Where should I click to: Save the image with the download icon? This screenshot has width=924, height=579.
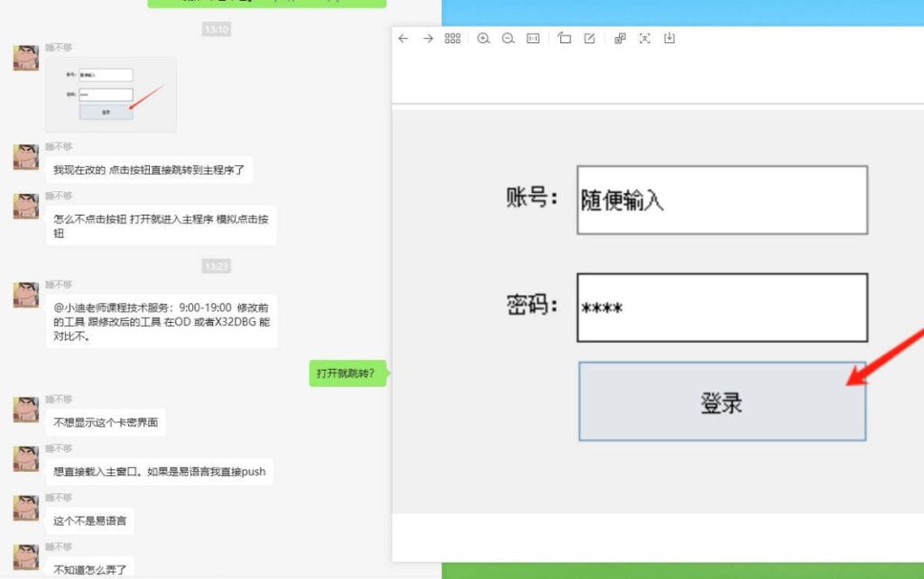click(670, 39)
